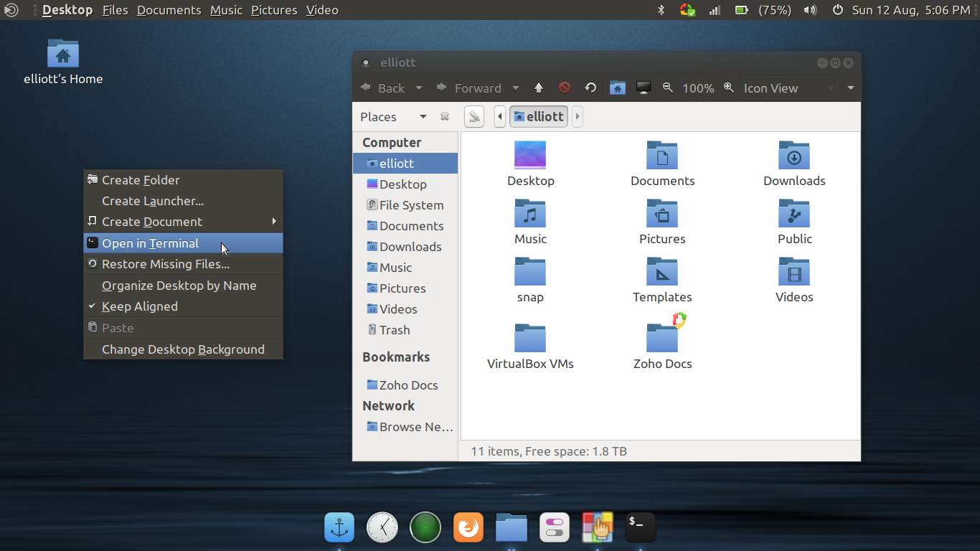Click the Back button
The height and width of the screenshot is (551, 980).
coord(384,88)
